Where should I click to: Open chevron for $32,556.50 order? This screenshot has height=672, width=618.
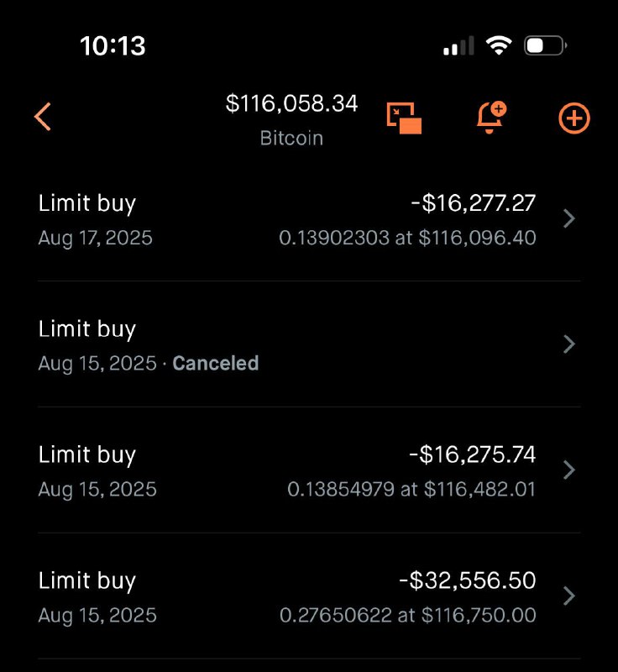[569, 596]
